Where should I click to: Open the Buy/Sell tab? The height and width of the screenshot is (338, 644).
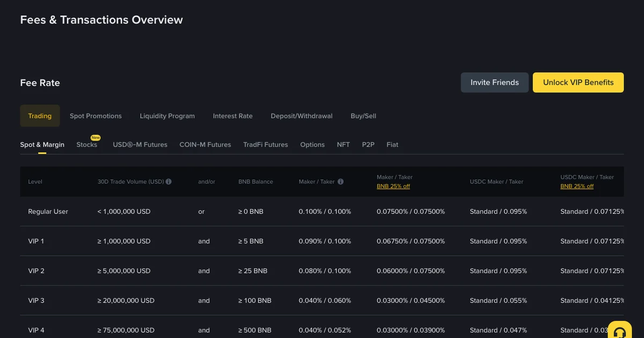pyautogui.click(x=363, y=116)
